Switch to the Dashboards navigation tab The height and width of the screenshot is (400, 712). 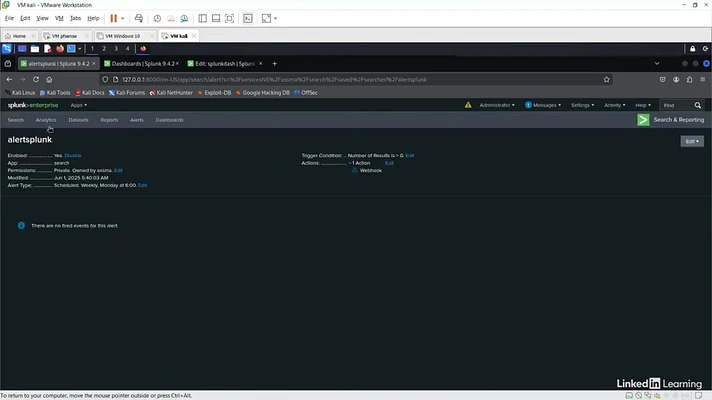pos(169,120)
